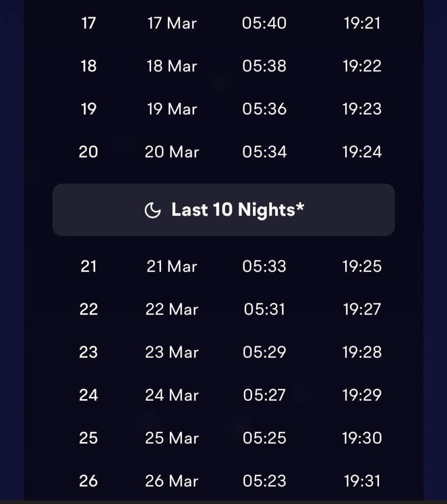447x504 pixels.
Task: Tap the 19:25 time entry
Action: (362, 266)
